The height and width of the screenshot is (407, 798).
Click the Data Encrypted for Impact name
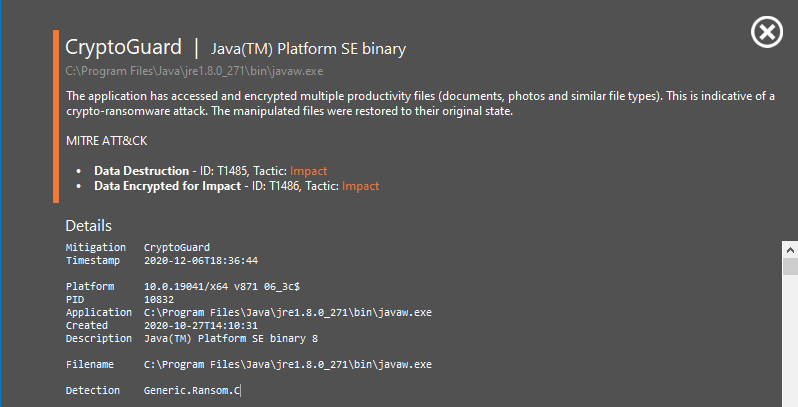[x=167, y=185]
